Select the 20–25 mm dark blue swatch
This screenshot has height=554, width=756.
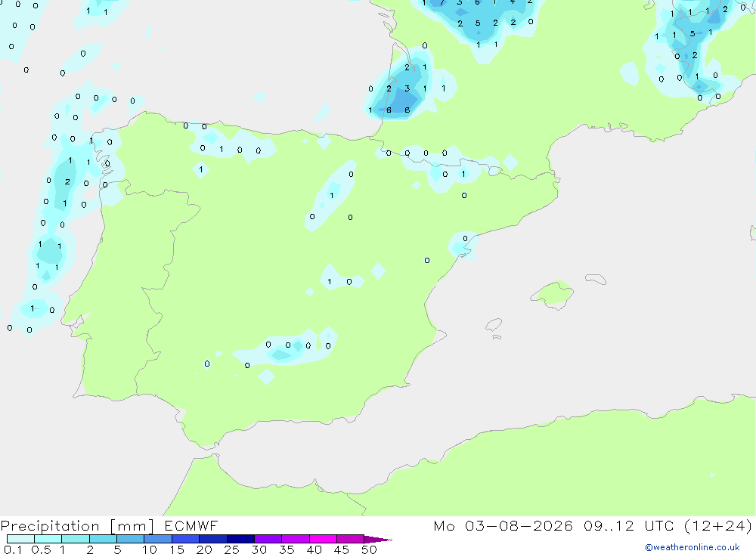coord(213,539)
